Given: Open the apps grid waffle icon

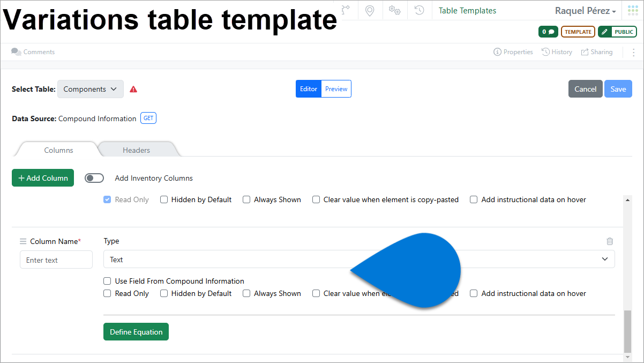Looking at the screenshot, I should click(x=632, y=10).
